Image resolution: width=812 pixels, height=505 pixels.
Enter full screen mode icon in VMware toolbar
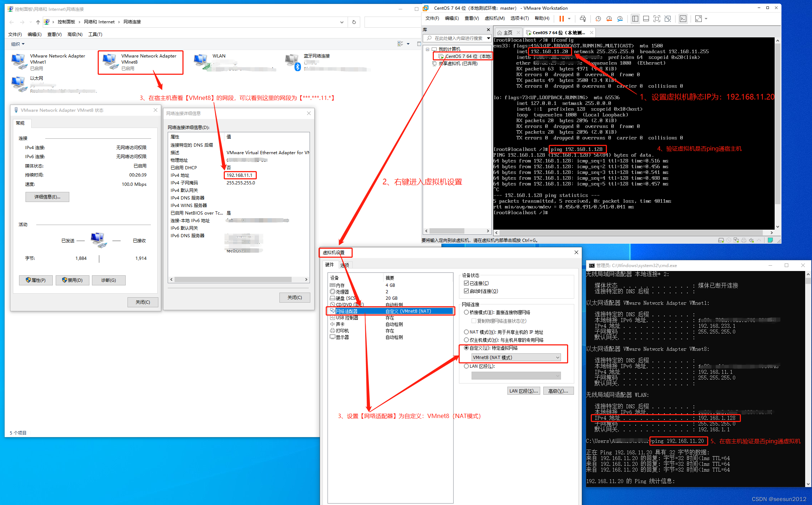[656, 19]
